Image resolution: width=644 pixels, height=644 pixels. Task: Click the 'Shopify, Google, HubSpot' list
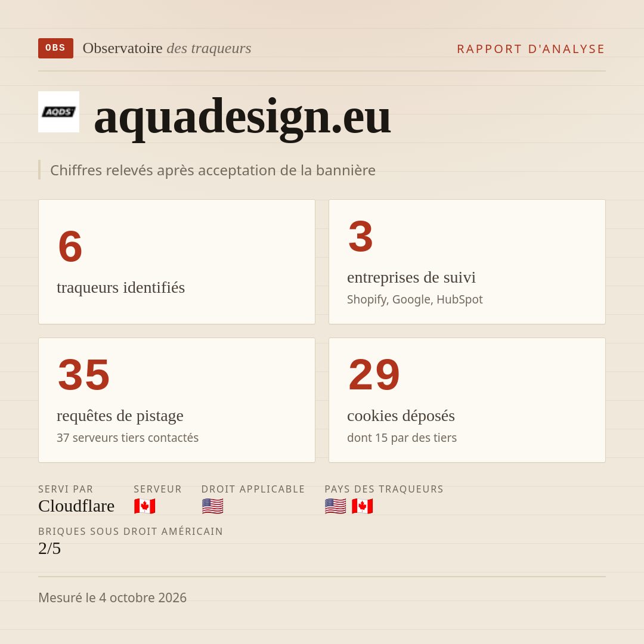415,299
